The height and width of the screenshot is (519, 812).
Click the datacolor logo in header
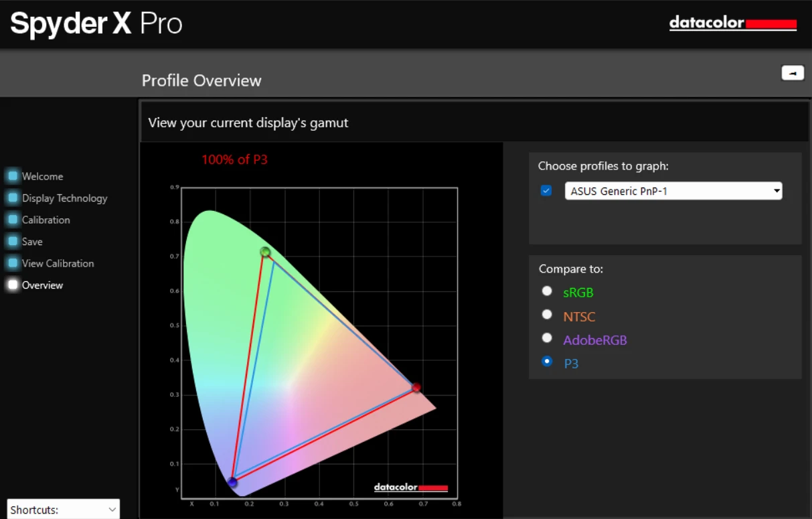click(x=732, y=23)
